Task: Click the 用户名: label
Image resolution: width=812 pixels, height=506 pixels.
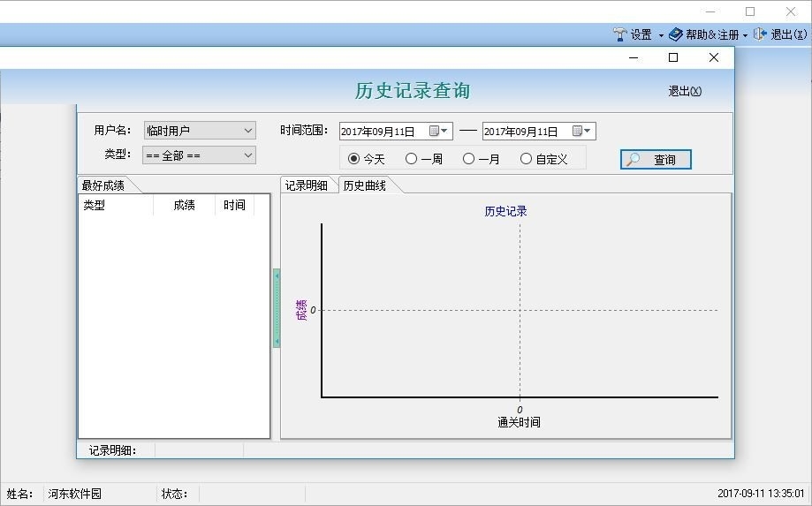Action: click(112, 131)
